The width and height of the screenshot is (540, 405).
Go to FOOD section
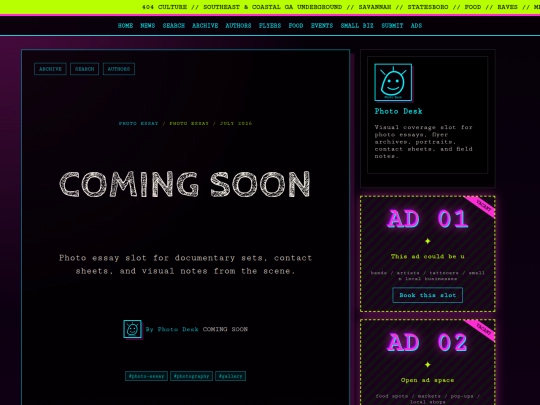296,25
